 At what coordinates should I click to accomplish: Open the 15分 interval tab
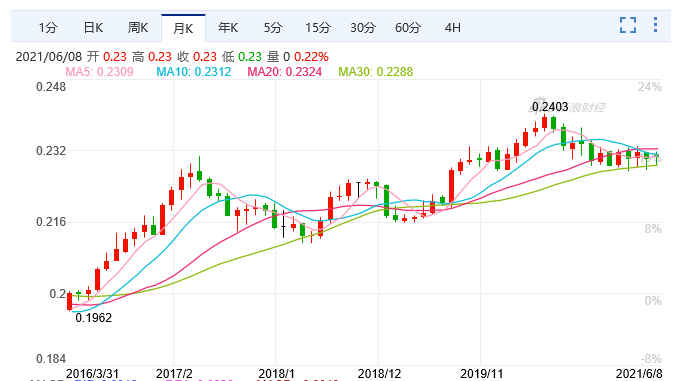coord(318,28)
